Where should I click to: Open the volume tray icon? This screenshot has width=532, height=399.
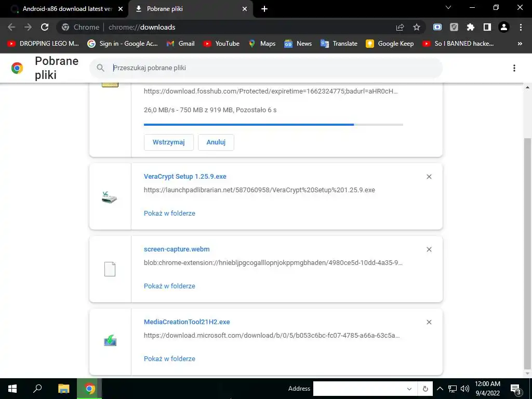(465, 389)
